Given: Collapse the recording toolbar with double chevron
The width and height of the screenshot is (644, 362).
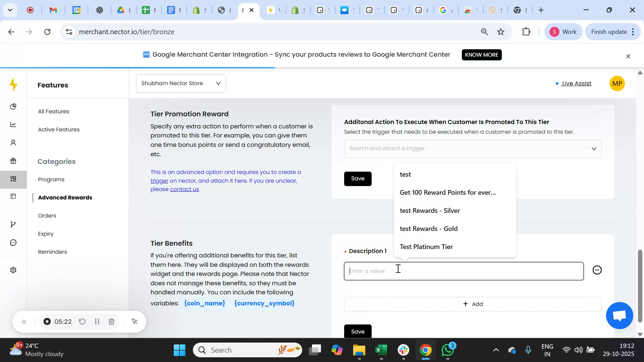Looking at the screenshot, I should pos(24,321).
